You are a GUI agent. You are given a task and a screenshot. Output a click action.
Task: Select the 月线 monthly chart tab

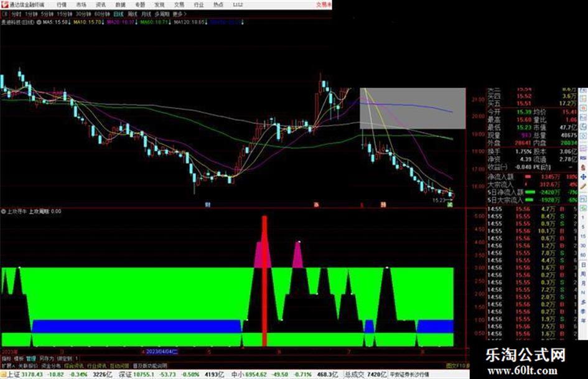[146, 14]
